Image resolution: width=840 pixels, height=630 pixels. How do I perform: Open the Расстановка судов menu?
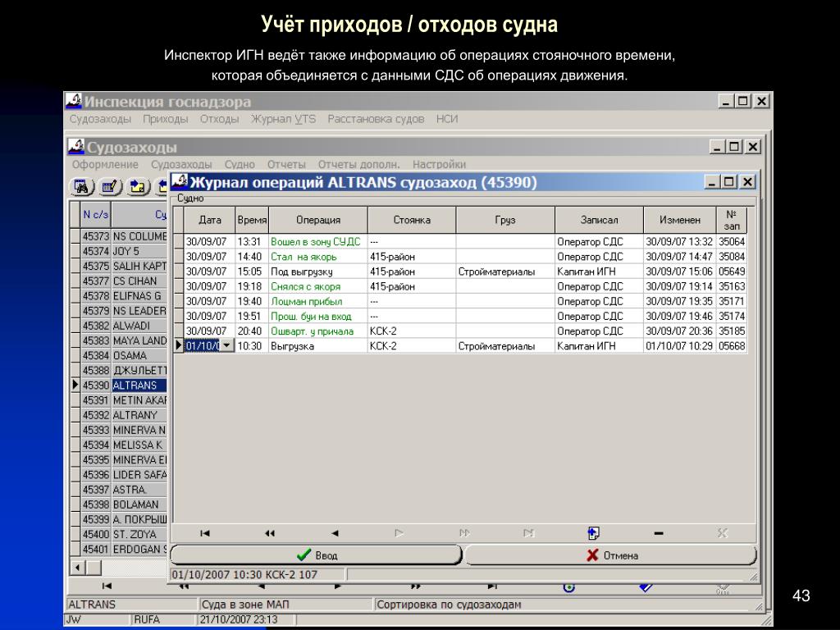coord(376,119)
